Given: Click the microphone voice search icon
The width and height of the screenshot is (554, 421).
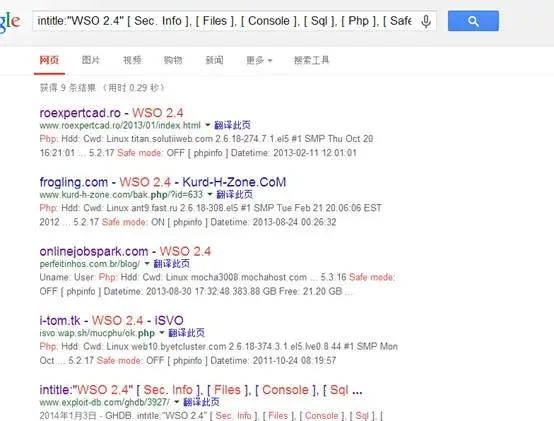Looking at the screenshot, I should point(426,22).
